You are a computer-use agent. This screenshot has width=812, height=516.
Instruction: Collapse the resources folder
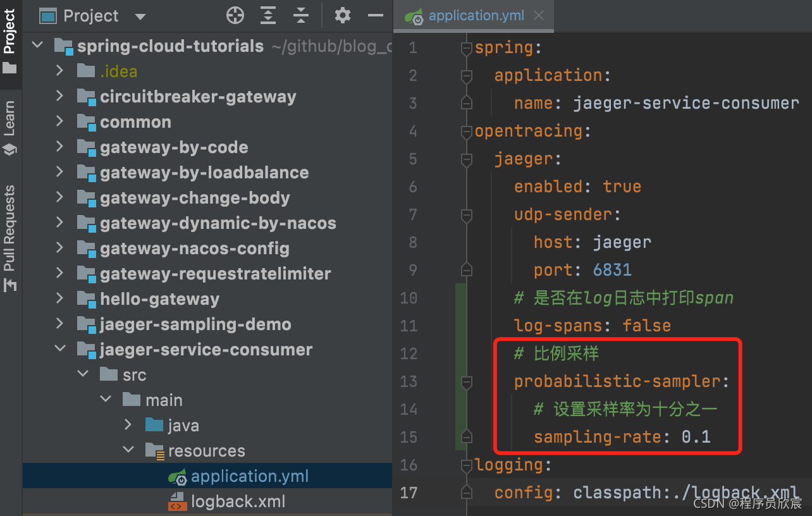click(128, 450)
